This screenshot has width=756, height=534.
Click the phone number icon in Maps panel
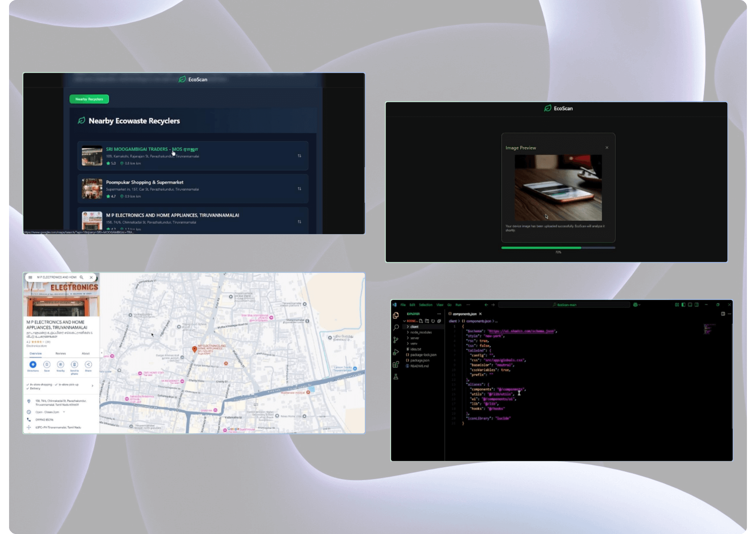[29, 420]
